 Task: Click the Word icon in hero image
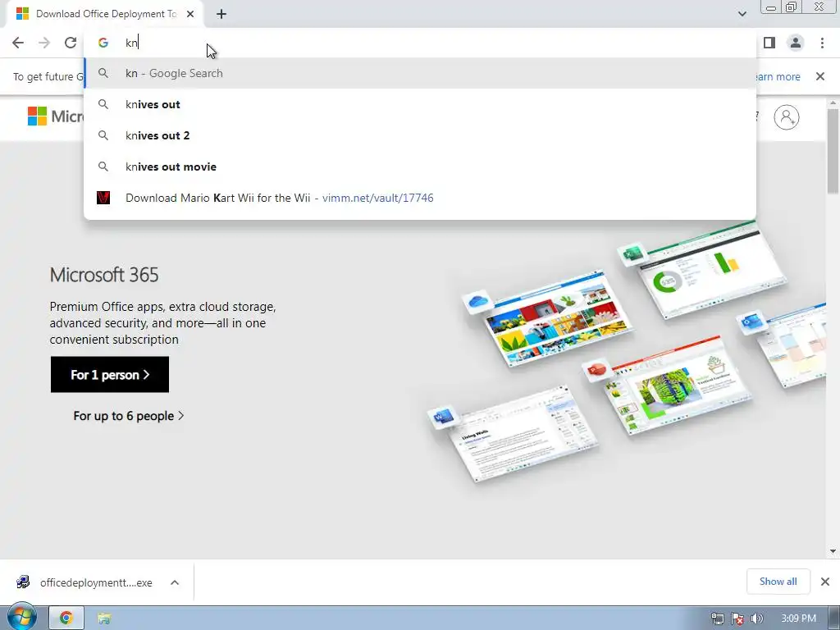click(x=443, y=416)
